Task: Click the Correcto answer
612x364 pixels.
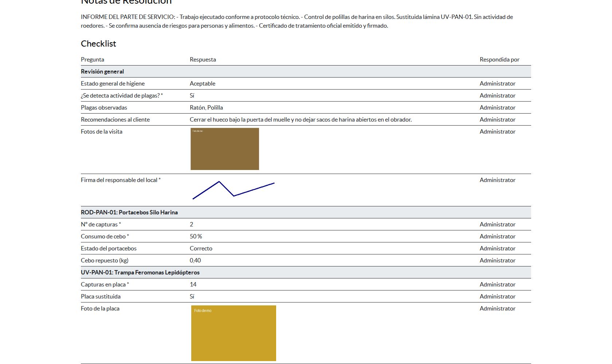Action: (x=201, y=248)
